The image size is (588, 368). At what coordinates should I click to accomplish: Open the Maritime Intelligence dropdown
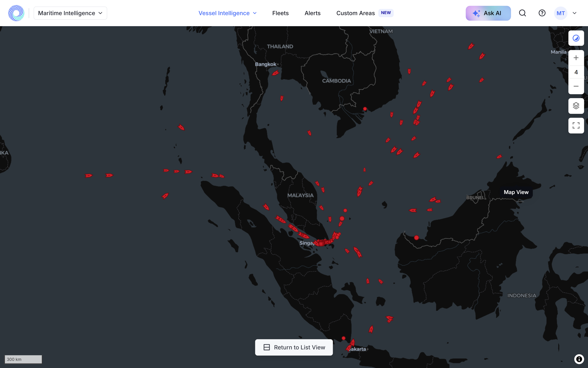70,13
